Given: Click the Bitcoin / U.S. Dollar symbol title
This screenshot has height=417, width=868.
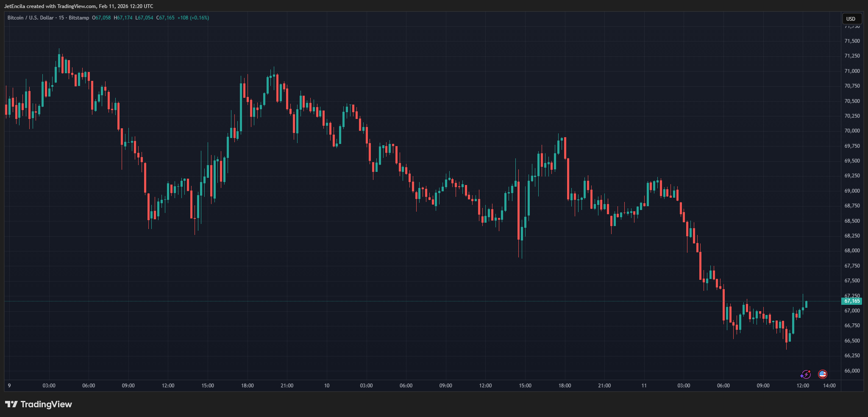Looking at the screenshot, I should pyautogui.click(x=31, y=18).
